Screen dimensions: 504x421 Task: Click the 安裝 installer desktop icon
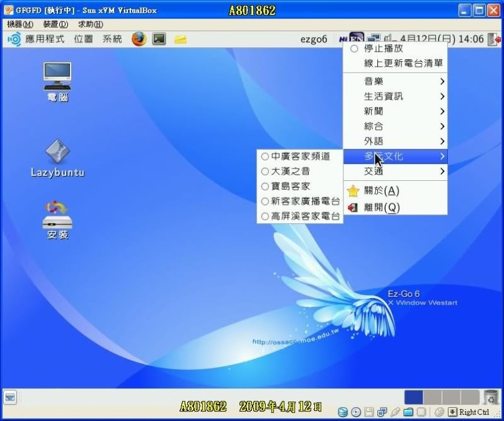click(x=57, y=220)
